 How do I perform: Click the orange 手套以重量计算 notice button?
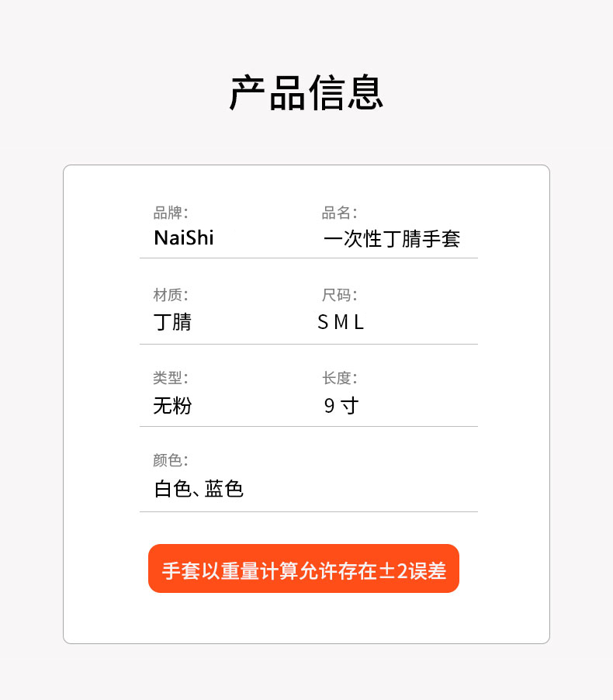(303, 568)
